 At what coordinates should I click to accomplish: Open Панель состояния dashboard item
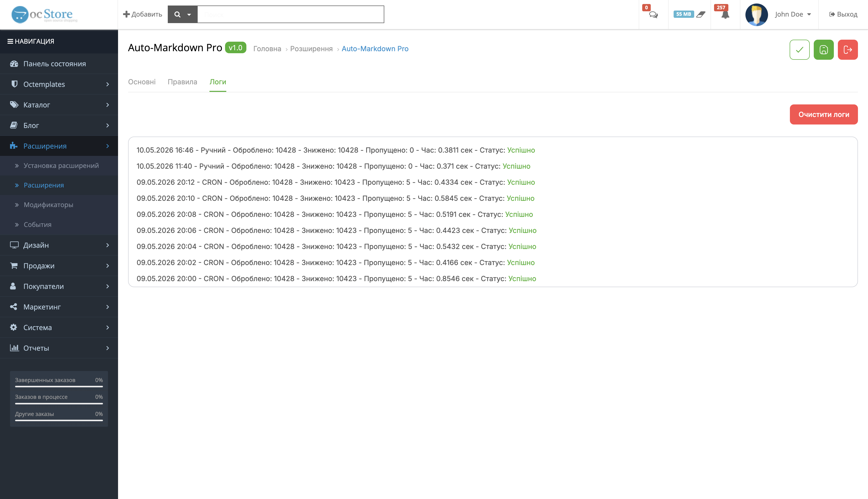point(59,64)
